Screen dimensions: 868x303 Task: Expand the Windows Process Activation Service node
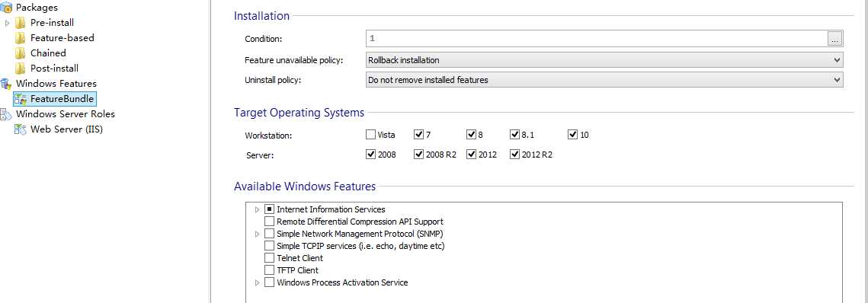(257, 282)
